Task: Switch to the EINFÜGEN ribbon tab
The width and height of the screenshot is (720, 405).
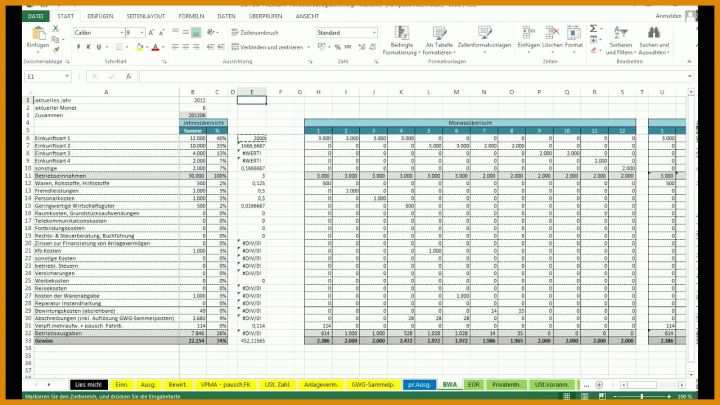Action: pos(100,16)
